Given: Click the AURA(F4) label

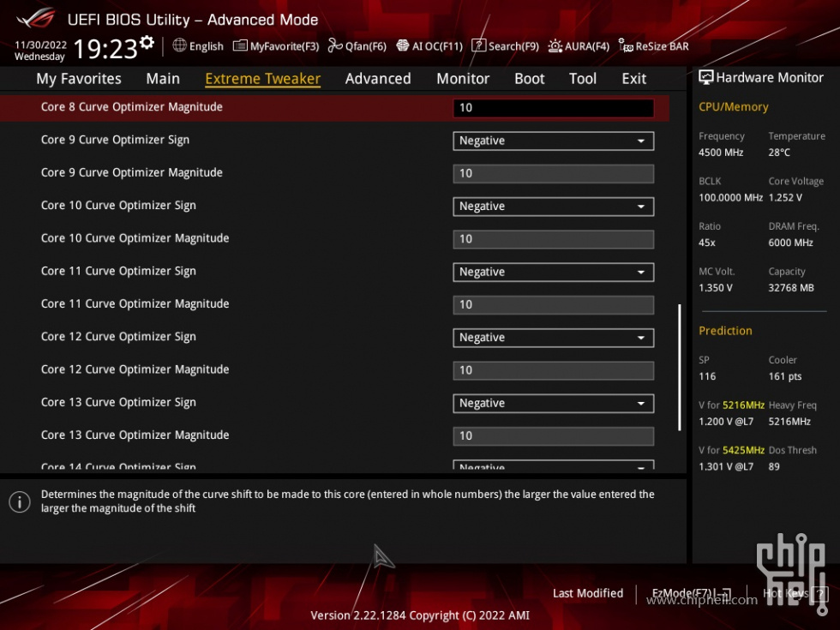Looking at the screenshot, I should (x=587, y=46).
